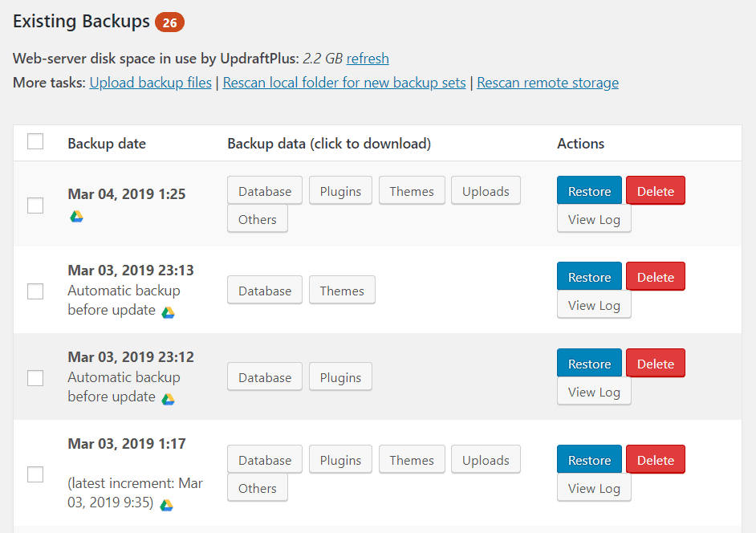756x533 pixels.
Task: Restore the Mar 03, 2019 23:12 backup
Action: coord(589,363)
